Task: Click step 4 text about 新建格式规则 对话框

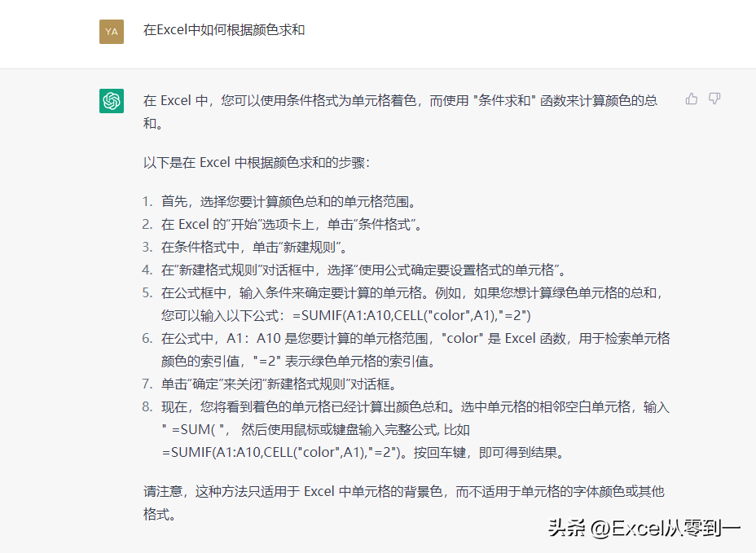Action: coord(364,270)
